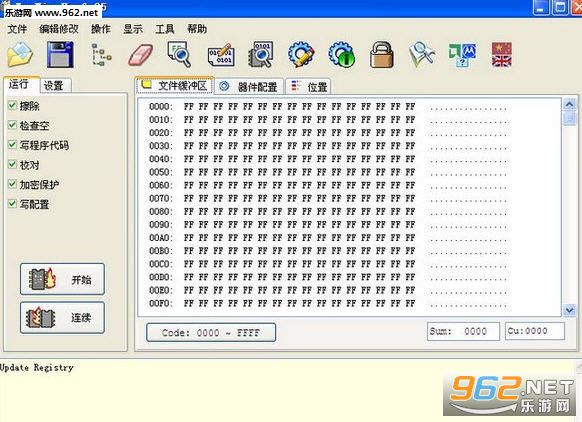Click the 00C0: address row label
Viewport: 582px width, 422px height.
(161, 264)
